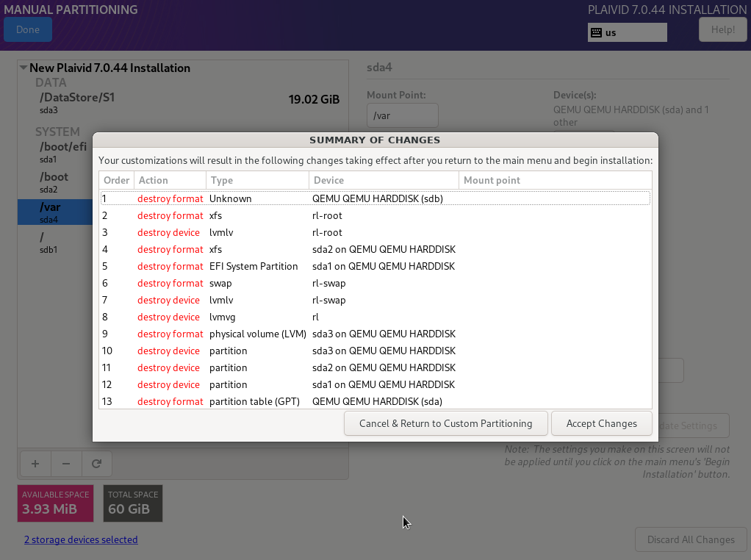Select the /var sda4 partition entry
This screenshot has width=751, height=560.
click(56, 212)
